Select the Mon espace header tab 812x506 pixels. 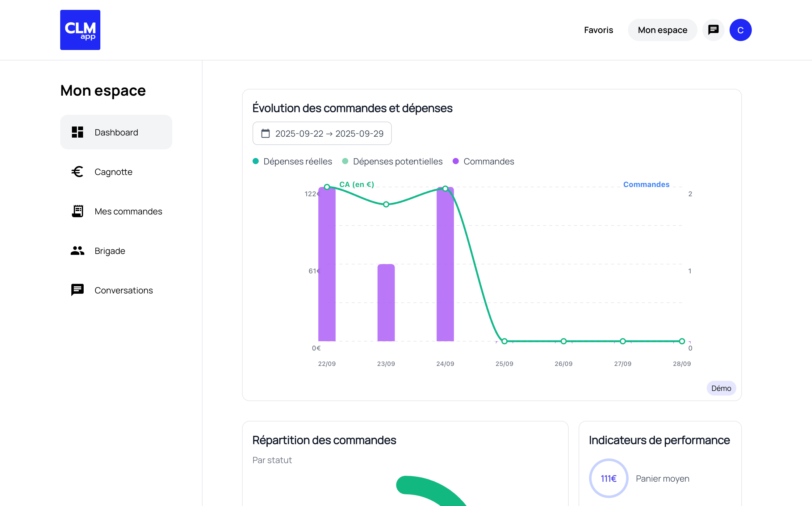click(662, 30)
